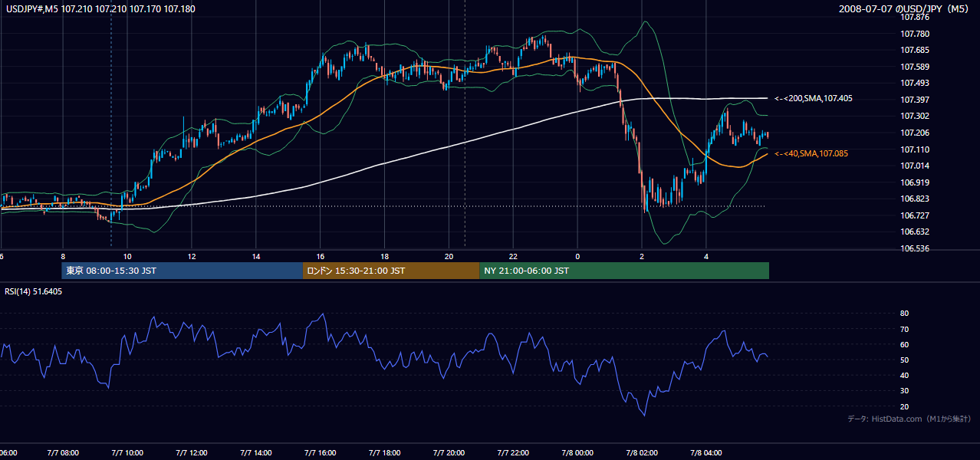
Task: Click price axis value 106.919
Action: [914, 182]
